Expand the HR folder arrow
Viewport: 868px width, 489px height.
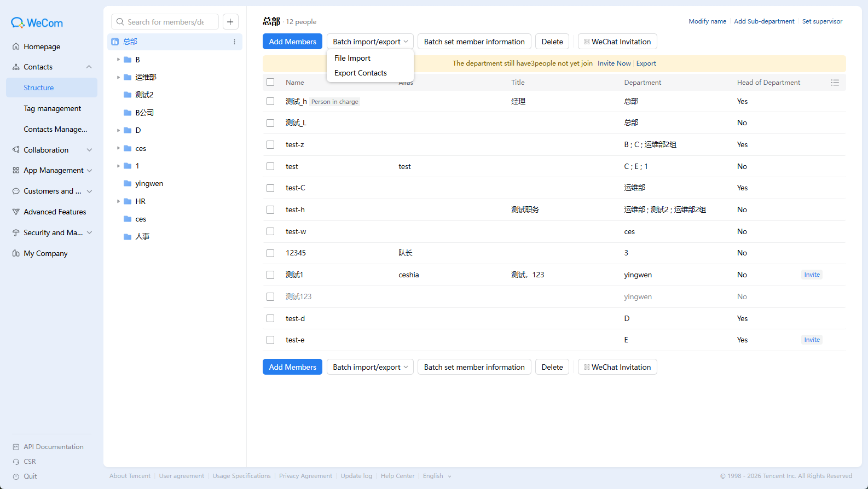tap(118, 201)
